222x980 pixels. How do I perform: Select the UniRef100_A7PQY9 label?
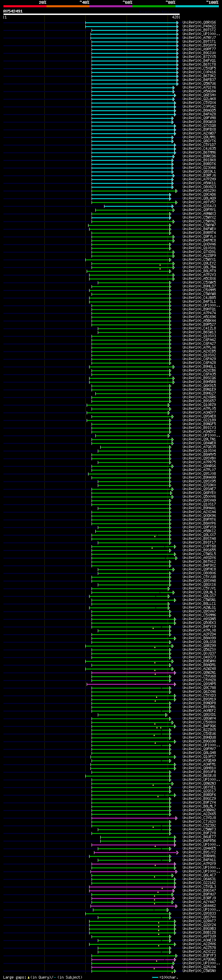(x=199, y=864)
